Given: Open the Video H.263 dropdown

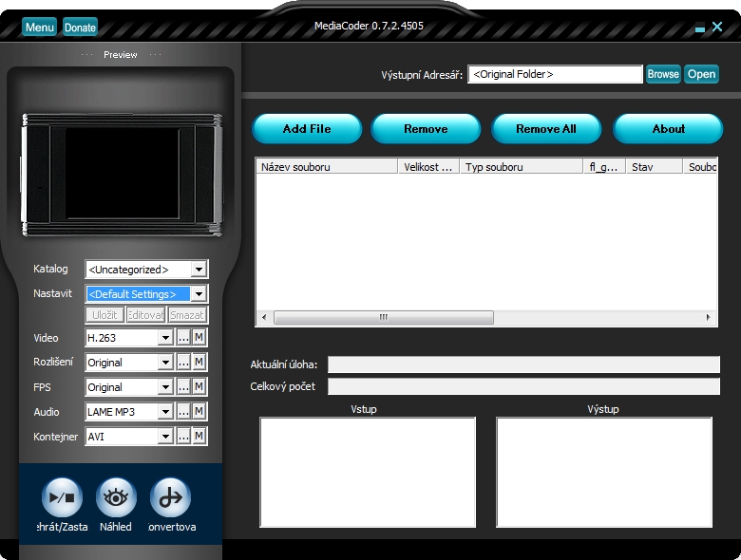Looking at the screenshot, I should click(x=165, y=338).
